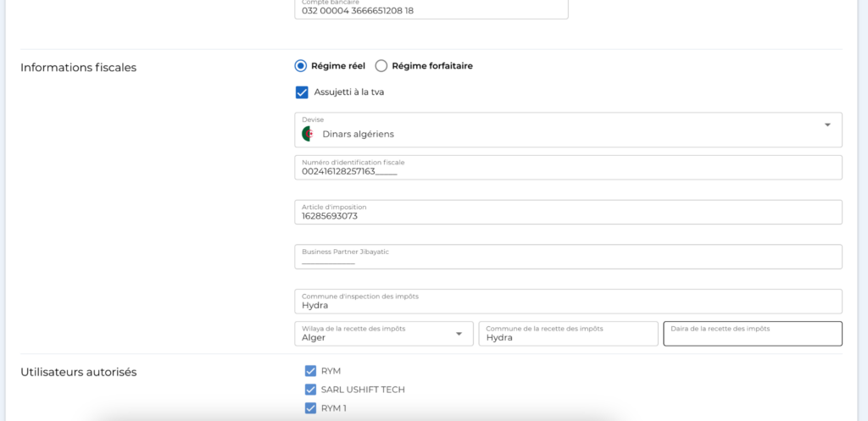Select the Régime réel radio button

tap(300, 66)
